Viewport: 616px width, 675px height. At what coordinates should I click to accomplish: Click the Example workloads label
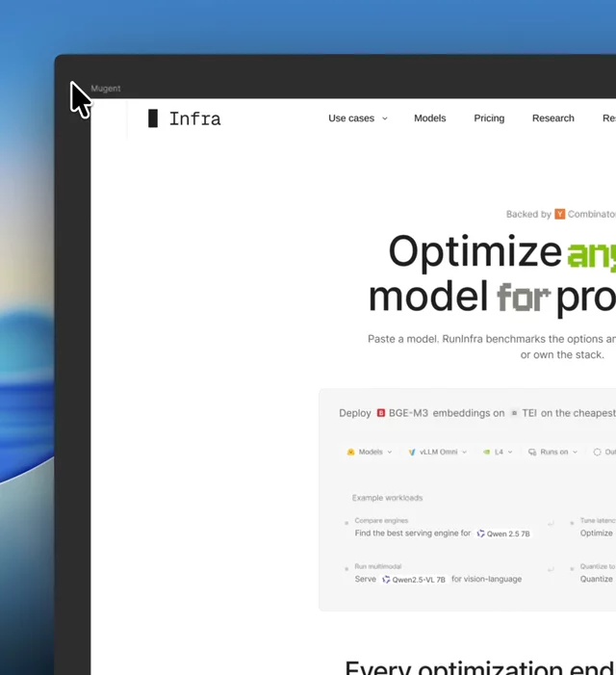387,498
